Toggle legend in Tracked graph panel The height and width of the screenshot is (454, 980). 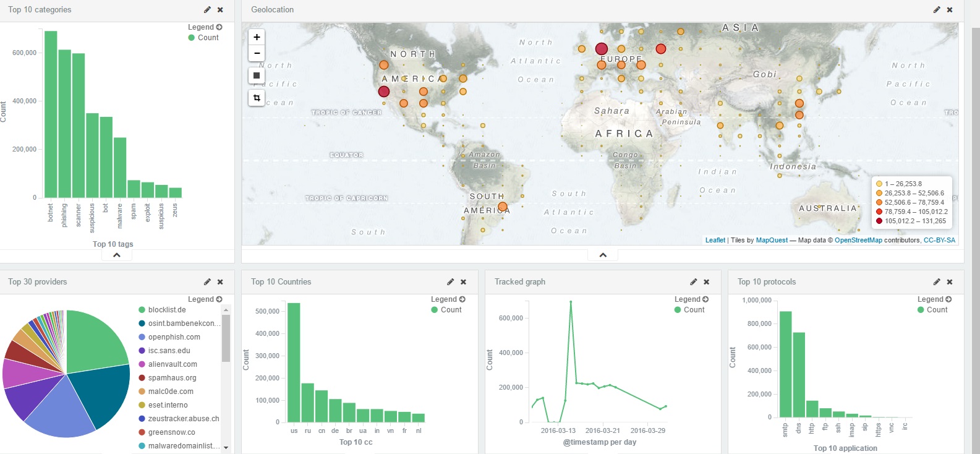(x=691, y=299)
